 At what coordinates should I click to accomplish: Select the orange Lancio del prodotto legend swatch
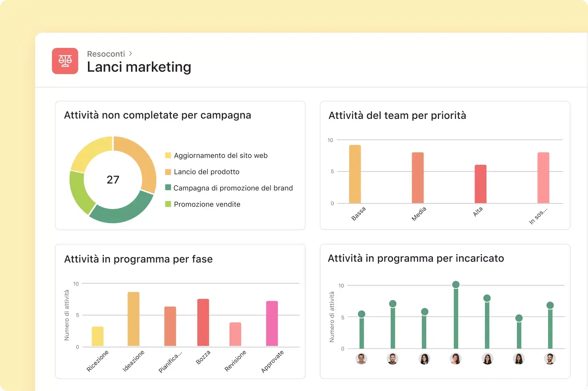tap(168, 172)
